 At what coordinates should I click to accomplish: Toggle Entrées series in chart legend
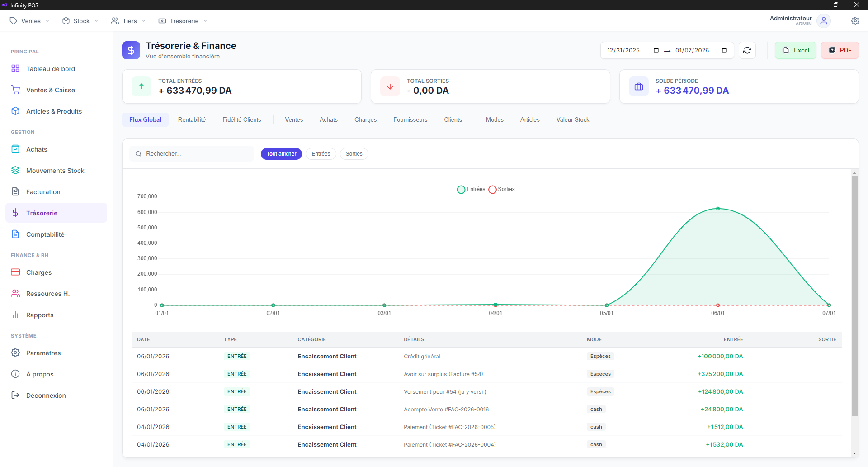tap(471, 189)
